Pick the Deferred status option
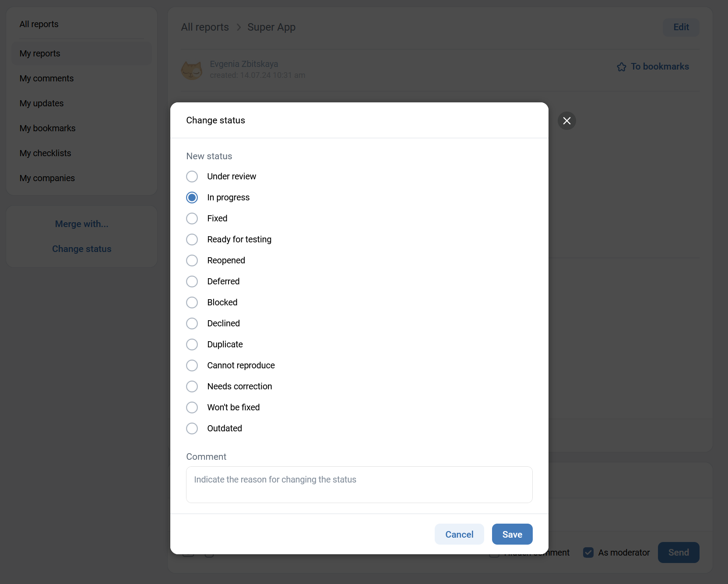728x584 pixels. [192, 282]
